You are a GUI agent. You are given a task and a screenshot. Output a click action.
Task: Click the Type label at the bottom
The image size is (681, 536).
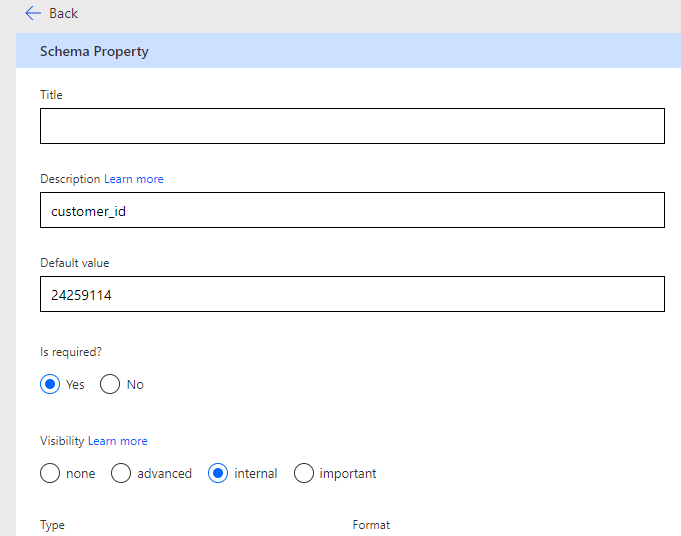pos(52,525)
